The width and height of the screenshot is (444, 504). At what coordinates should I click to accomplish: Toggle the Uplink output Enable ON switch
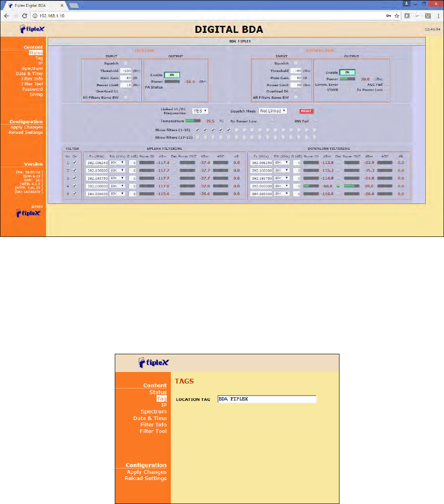pyautogui.click(x=172, y=75)
